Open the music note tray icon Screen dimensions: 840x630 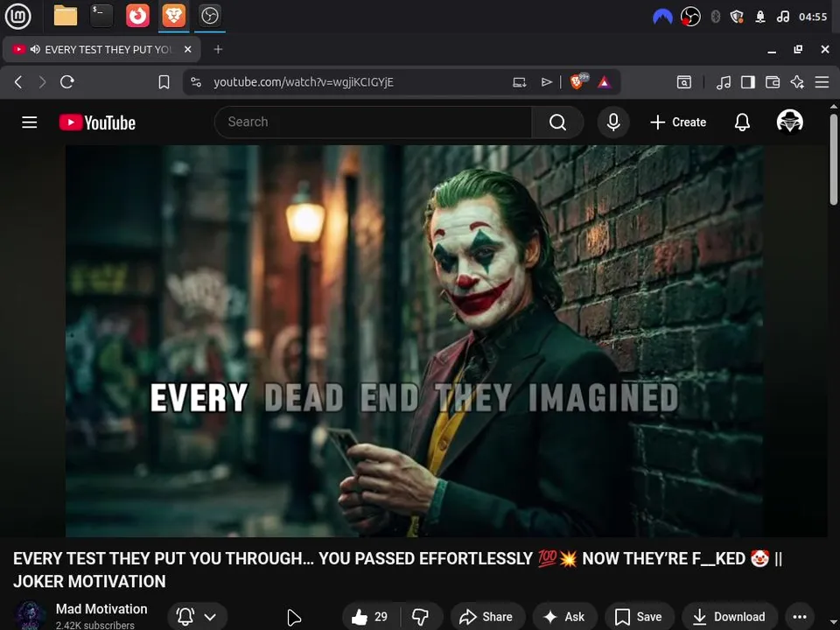pyautogui.click(x=782, y=17)
